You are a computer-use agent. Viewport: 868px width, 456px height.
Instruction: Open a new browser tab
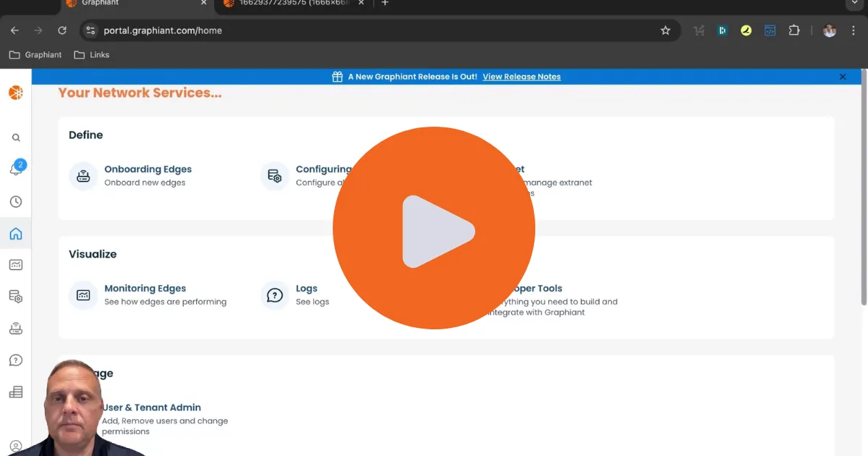point(385,4)
